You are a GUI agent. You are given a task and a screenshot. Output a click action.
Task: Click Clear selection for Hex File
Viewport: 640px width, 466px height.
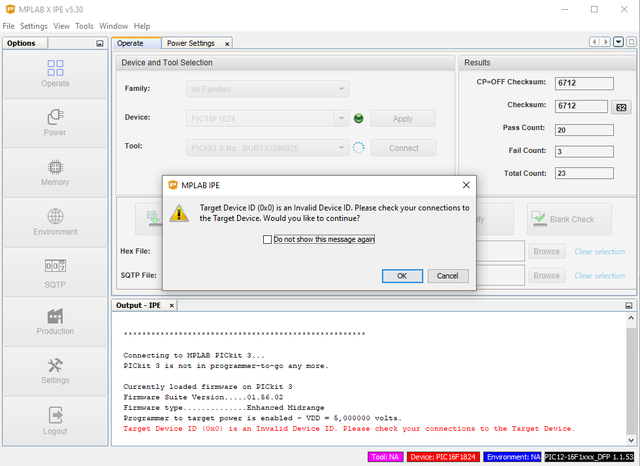click(600, 251)
